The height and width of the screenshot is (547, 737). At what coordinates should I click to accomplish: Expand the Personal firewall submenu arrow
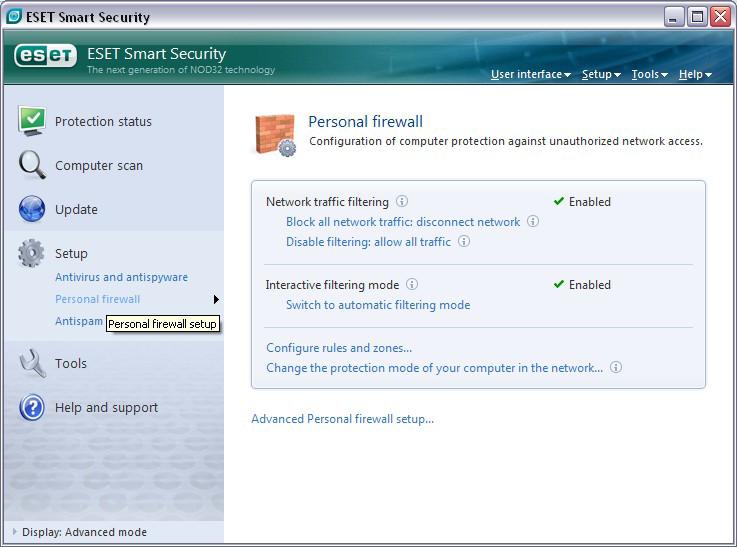216,299
